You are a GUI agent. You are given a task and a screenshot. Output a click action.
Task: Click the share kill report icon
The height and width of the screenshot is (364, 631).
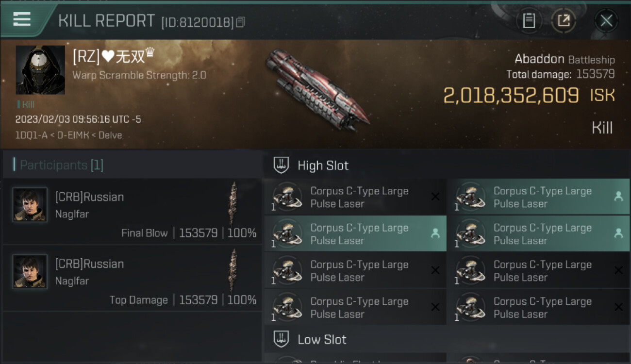(563, 20)
